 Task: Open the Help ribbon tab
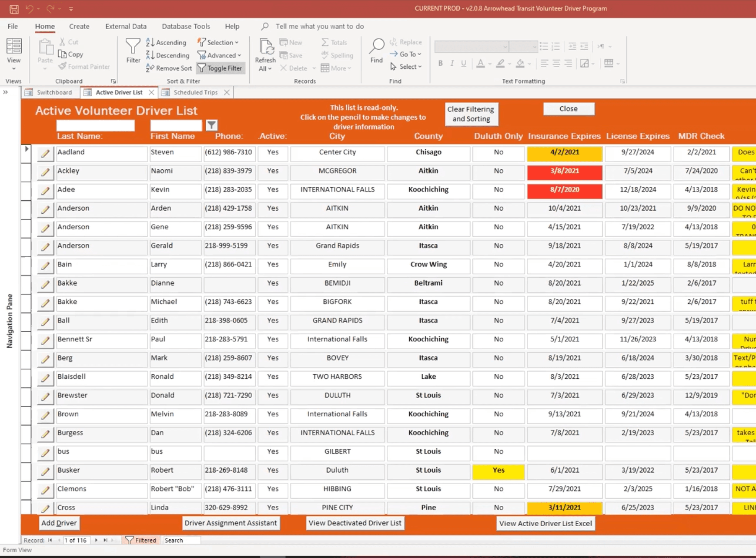(232, 26)
